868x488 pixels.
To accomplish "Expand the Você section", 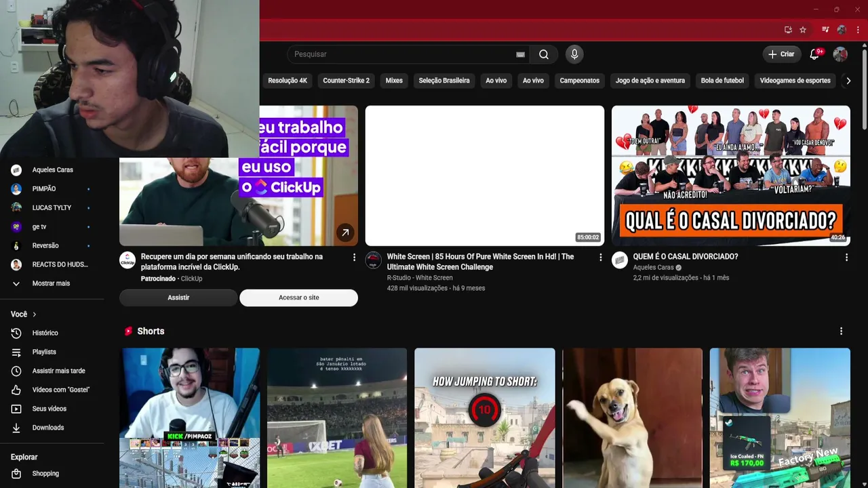I will [x=24, y=314].
